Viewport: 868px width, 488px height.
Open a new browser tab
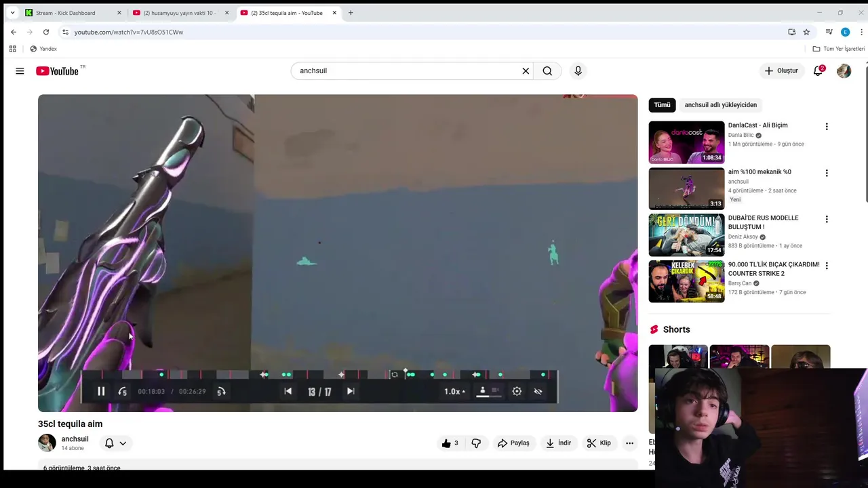pos(351,13)
